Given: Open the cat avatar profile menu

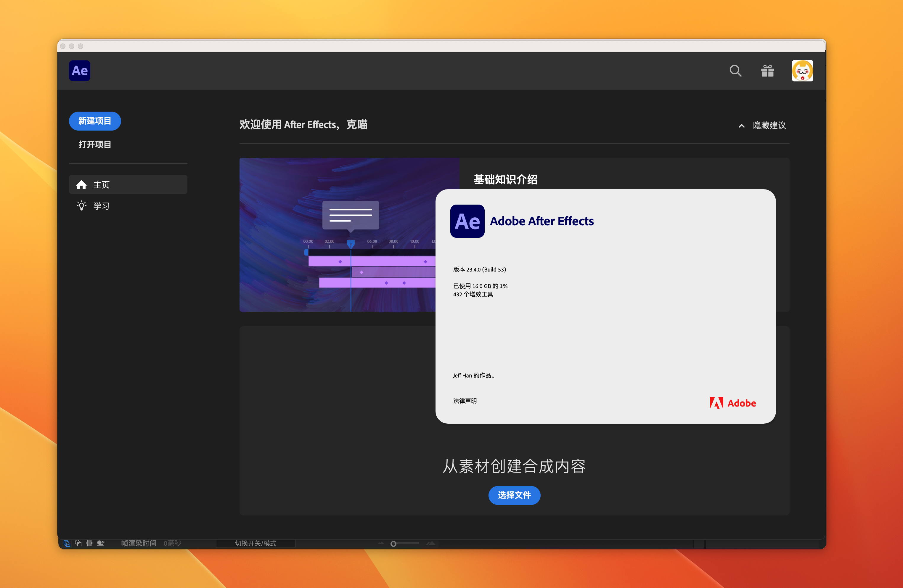Looking at the screenshot, I should click(802, 71).
